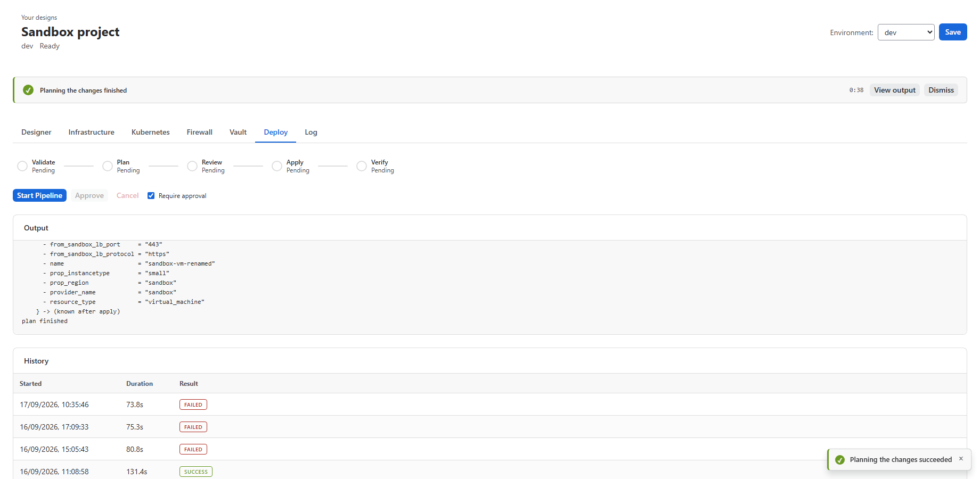Close the 'Planning the changes succeeded' toast
Screen dimensions: 980x479
click(961, 459)
